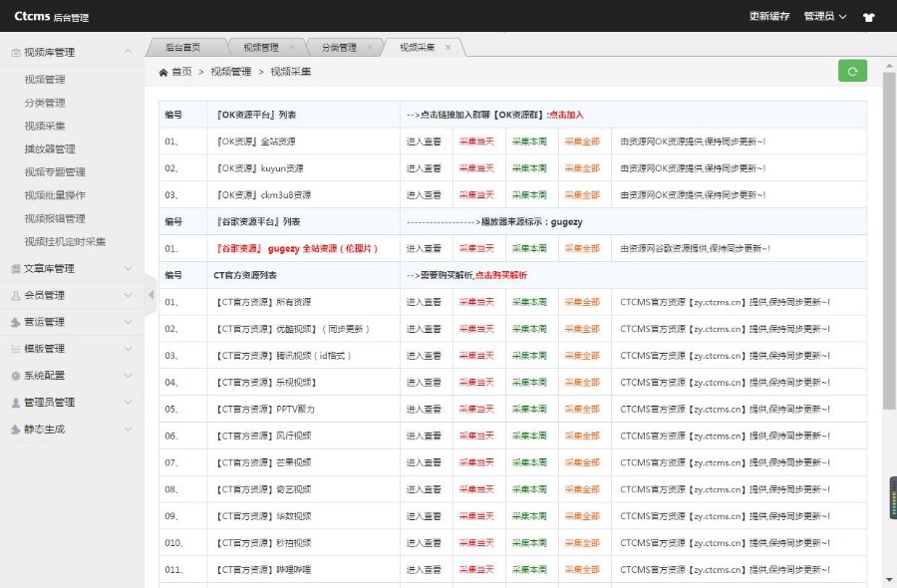Click the home icon in breadcrumb

pos(163,72)
